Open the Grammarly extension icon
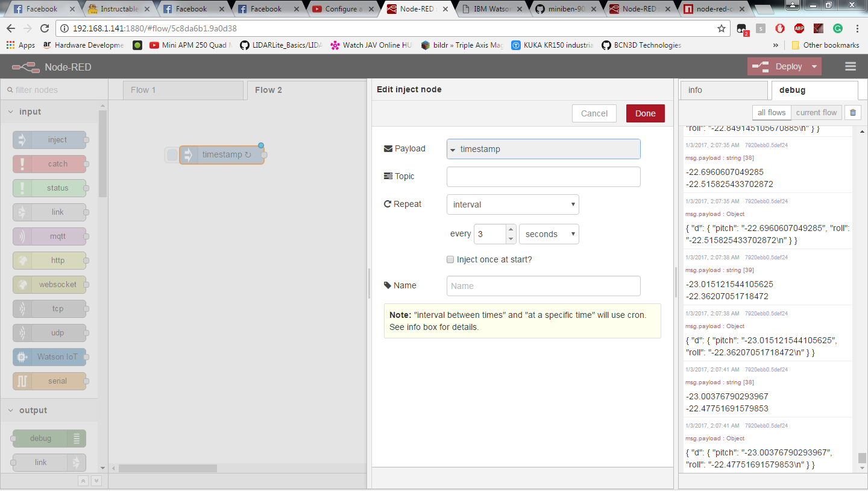Image resolution: width=868 pixels, height=491 pixels. (838, 28)
